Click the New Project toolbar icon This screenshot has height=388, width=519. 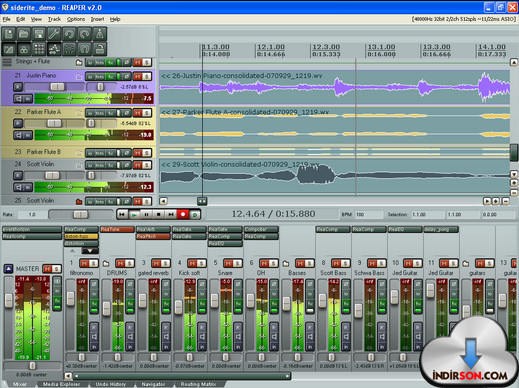(9, 34)
